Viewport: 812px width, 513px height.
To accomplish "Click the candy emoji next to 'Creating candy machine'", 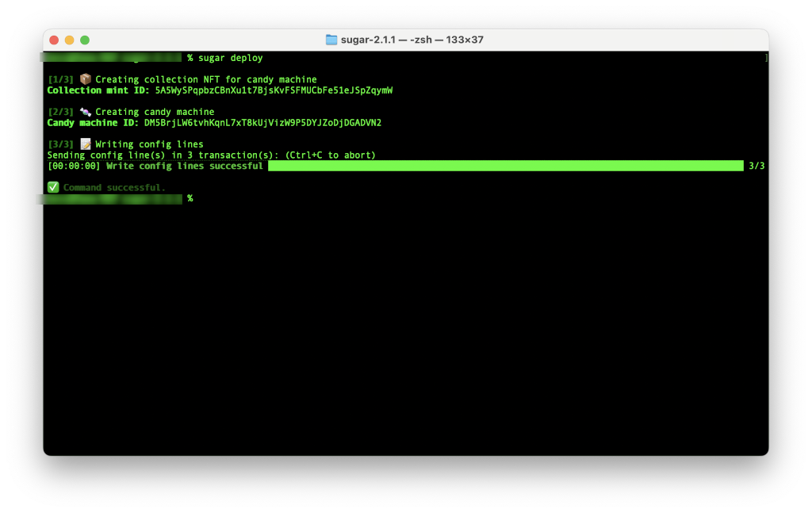I will (86, 112).
